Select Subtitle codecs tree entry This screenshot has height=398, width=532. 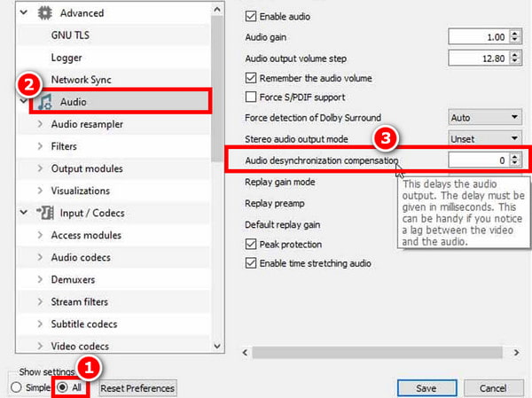84,324
